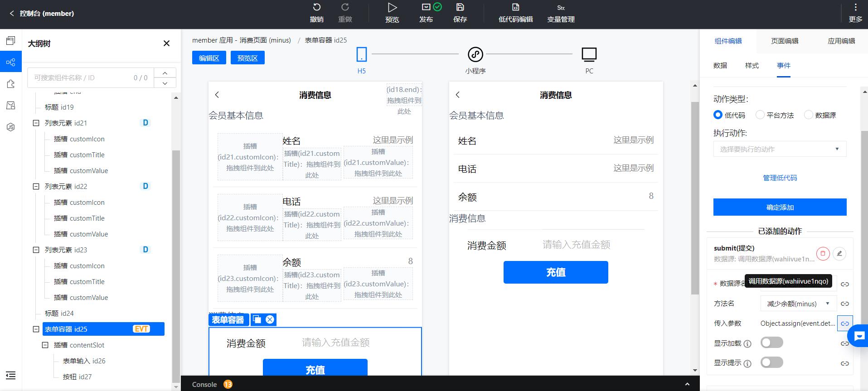Screen dimensions: 868x391
Task: Toggle the show loading (显示加载) switch
Action: pyautogui.click(x=772, y=343)
